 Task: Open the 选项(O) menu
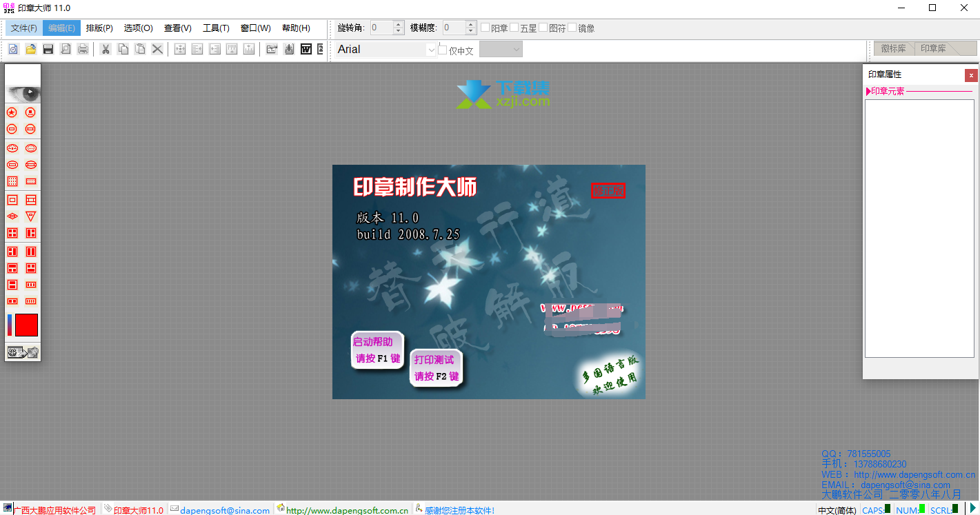138,28
